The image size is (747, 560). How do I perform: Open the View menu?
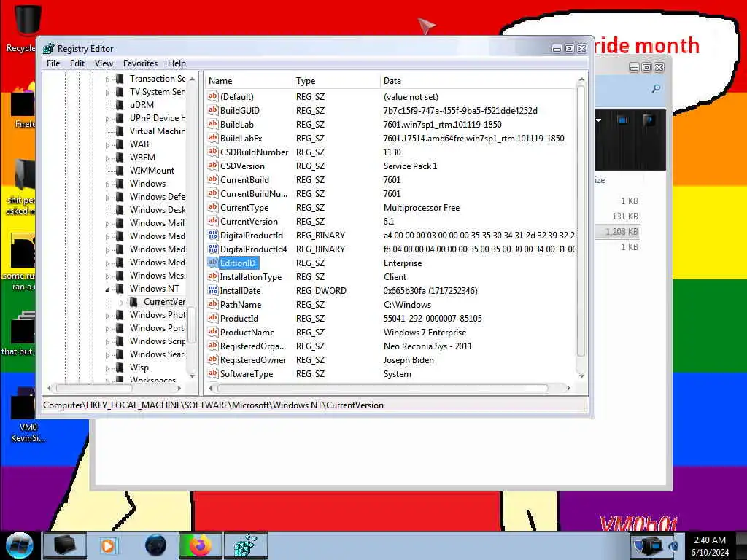point(104,63)
